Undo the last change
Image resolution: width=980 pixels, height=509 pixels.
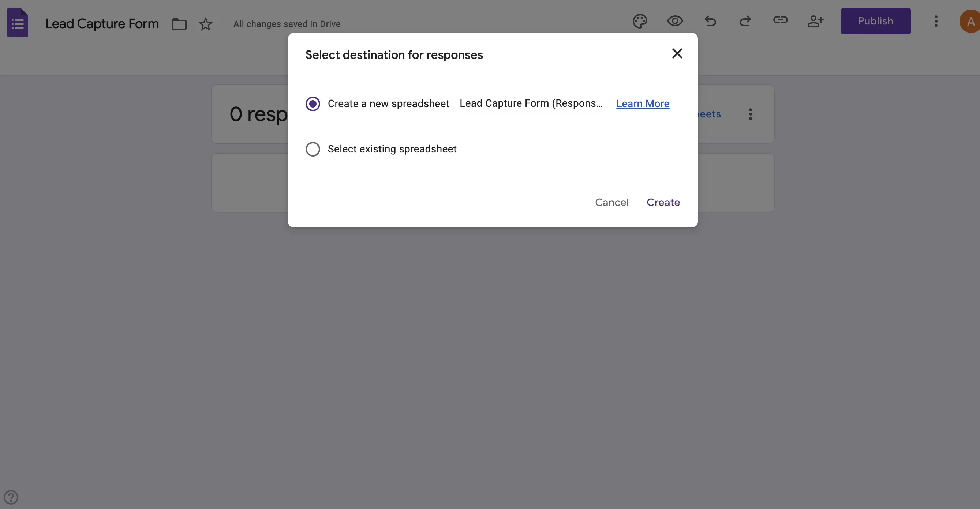[710, 21]
